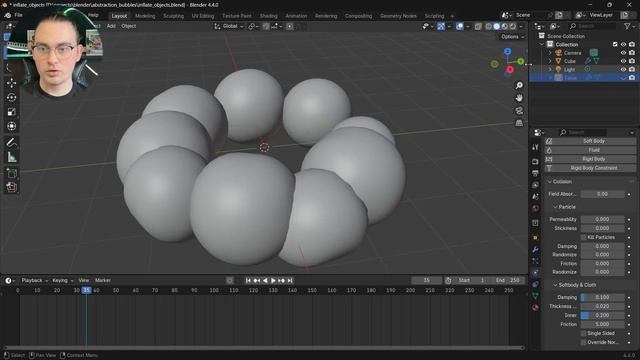Viewport: 640px width, 360px height.
Task: Open the Add menu in viewport header
Action: click(111, 26)
